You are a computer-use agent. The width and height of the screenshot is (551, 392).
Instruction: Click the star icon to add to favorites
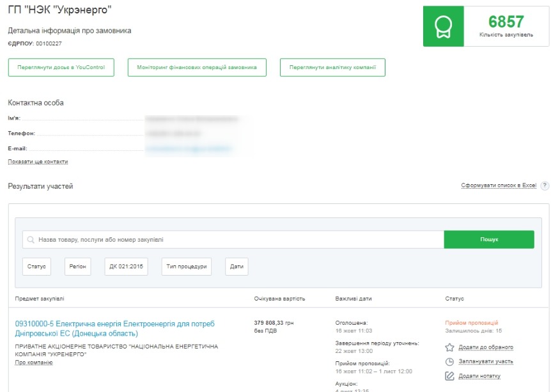point(449,347)
